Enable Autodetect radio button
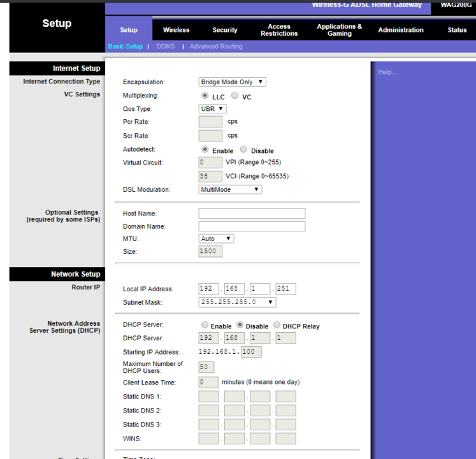The height and width of the screenshot is (459, 476). (x=205, y=149)
